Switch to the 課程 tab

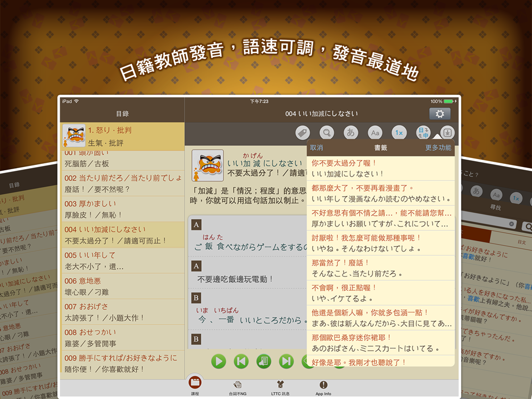195,385
